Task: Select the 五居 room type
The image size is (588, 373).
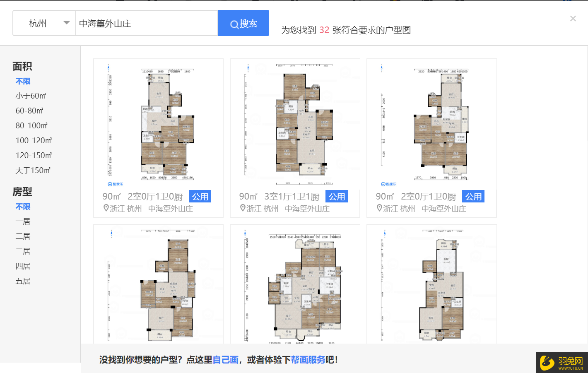Action: click(x=23, y=281)
